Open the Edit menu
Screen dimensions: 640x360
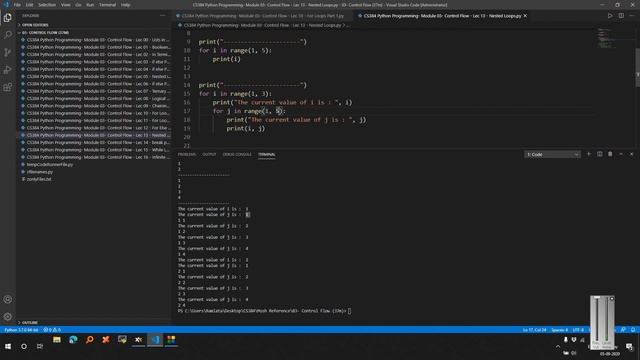pos(29,5)
